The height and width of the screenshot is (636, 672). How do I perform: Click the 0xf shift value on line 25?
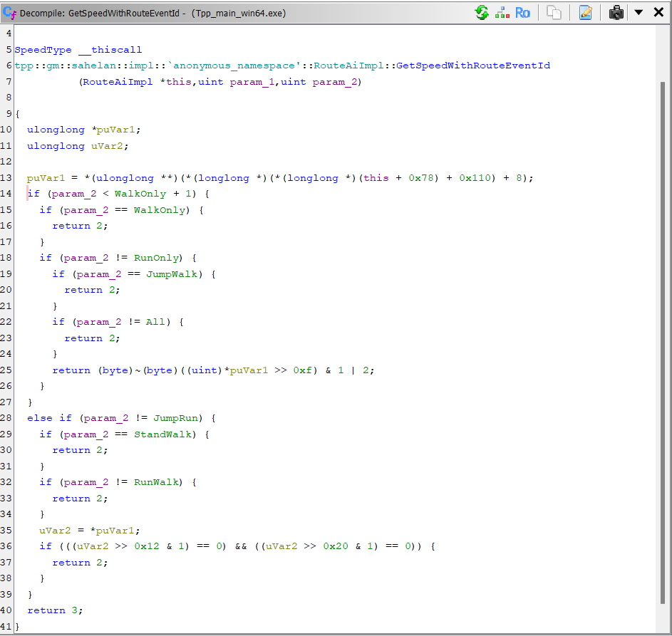point(303,370)
